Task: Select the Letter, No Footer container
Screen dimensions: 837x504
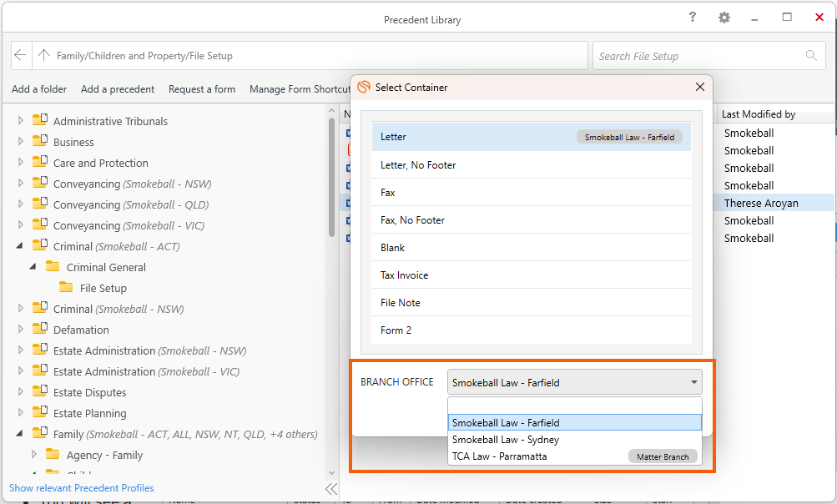Action: 531,165
